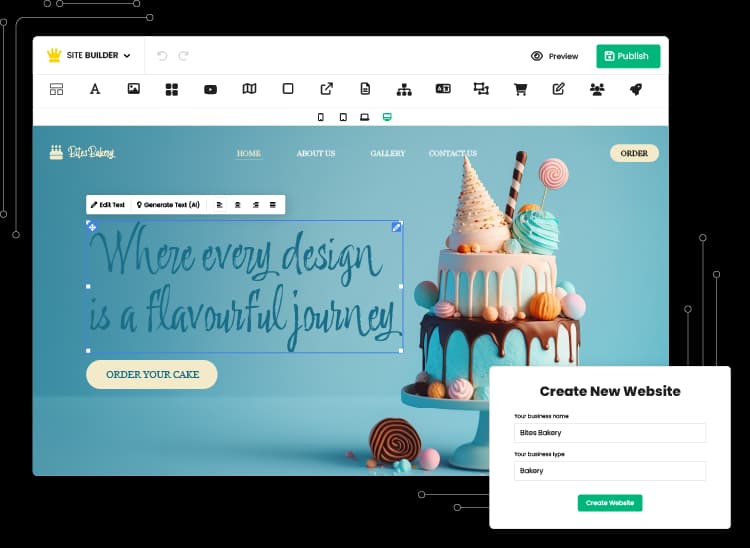
Task: Open the CONTACT US nav item
Action: coord(452,153)
